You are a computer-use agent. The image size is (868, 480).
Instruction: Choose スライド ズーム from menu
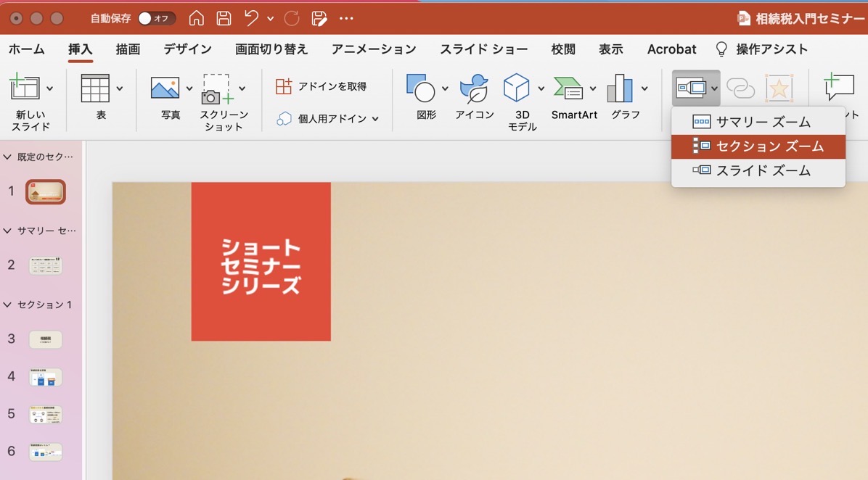[x=758, y=171]
